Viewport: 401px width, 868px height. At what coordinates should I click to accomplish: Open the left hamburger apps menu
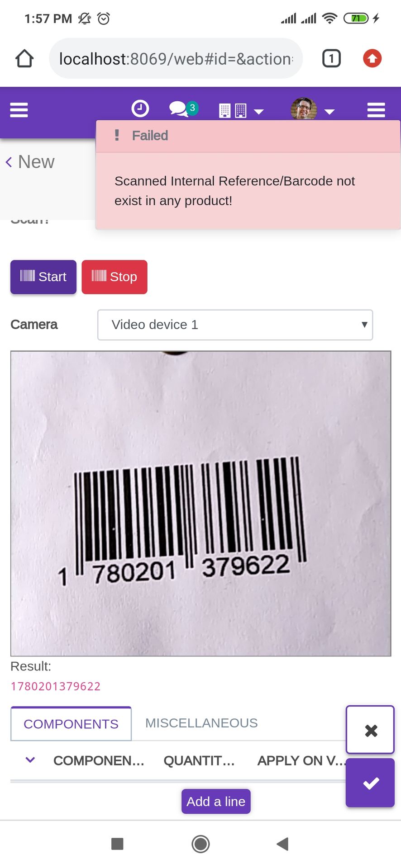coord(19,110)
